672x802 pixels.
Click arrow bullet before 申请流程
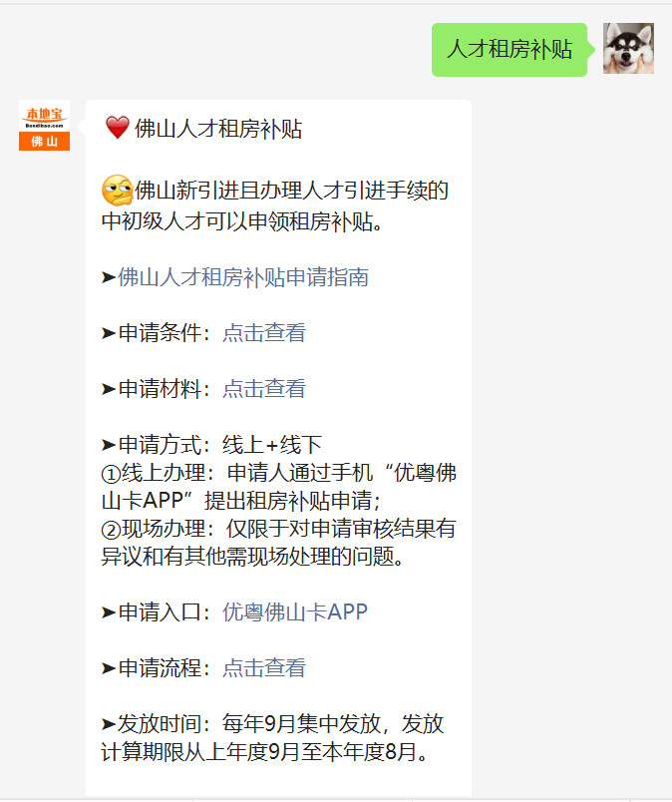pyautogui.click(x=109, y=668)
